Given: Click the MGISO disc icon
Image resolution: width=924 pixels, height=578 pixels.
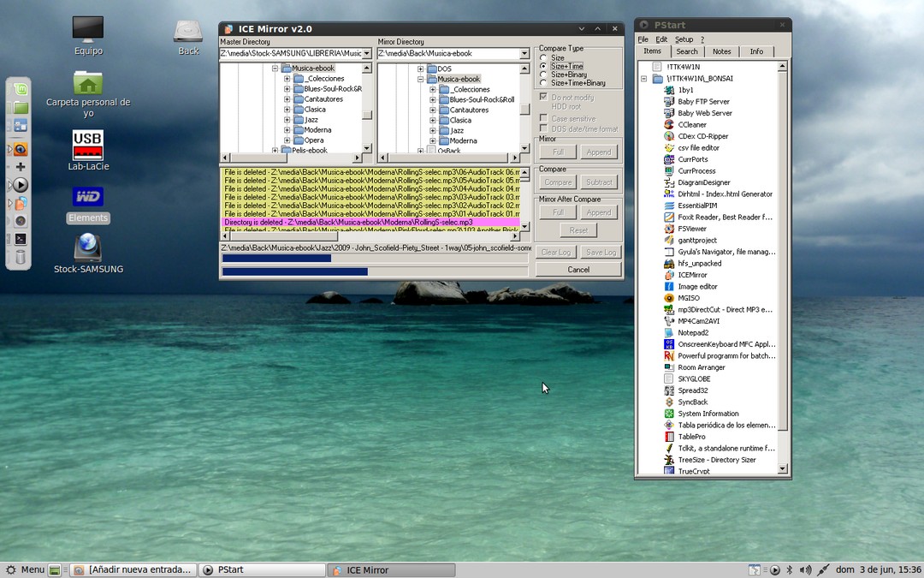Looking at the screenshot, I should click(669, 298).
